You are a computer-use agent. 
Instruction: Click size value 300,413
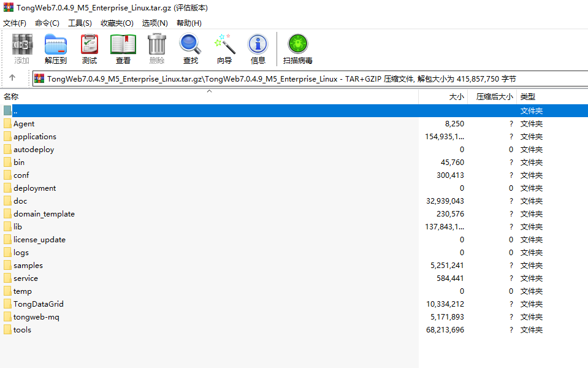pos(450,175)
